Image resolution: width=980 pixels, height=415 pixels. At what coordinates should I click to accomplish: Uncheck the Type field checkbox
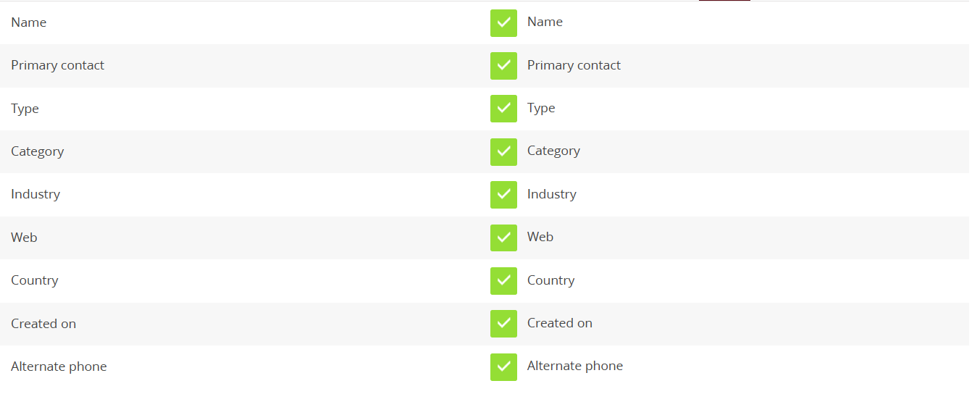coord(503,109)
